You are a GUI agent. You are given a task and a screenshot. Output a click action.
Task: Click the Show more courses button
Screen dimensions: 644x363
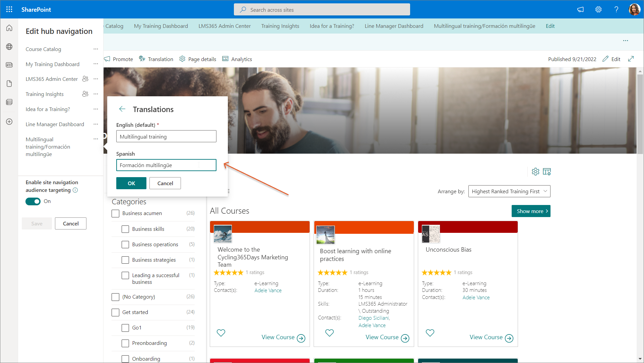pos(531,211)
